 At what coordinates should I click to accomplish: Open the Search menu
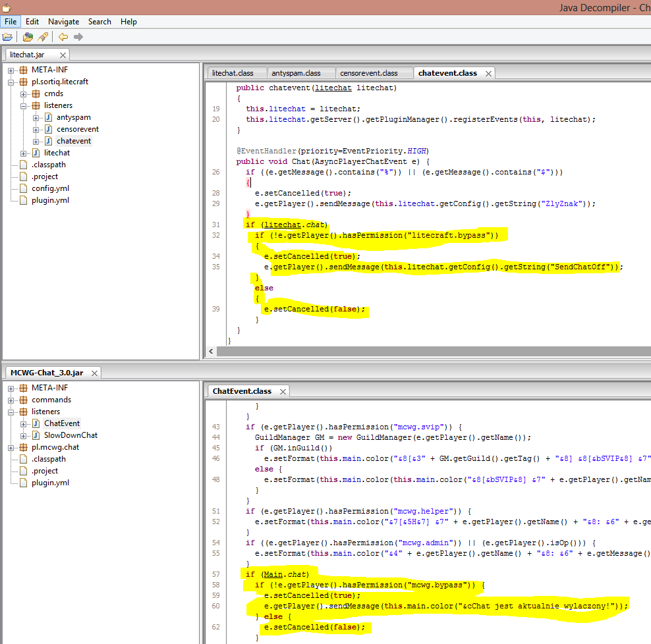[x=99, y=22]
